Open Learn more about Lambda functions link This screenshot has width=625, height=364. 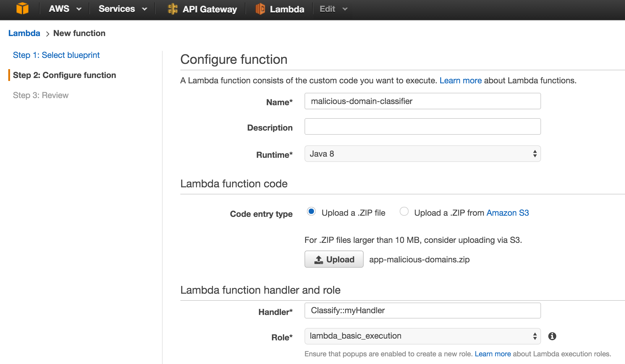pyautogui.click(x=460, y=80)
